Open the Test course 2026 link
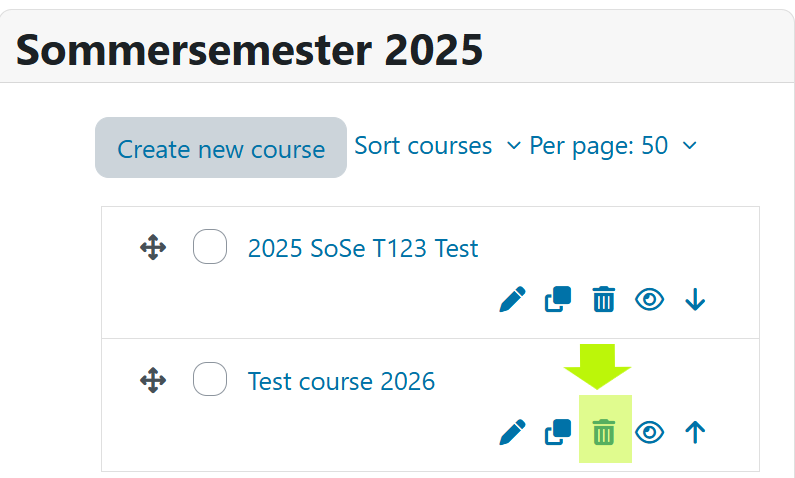The height and width of the screenshot is (478, 795). click(x=341, y=381)
